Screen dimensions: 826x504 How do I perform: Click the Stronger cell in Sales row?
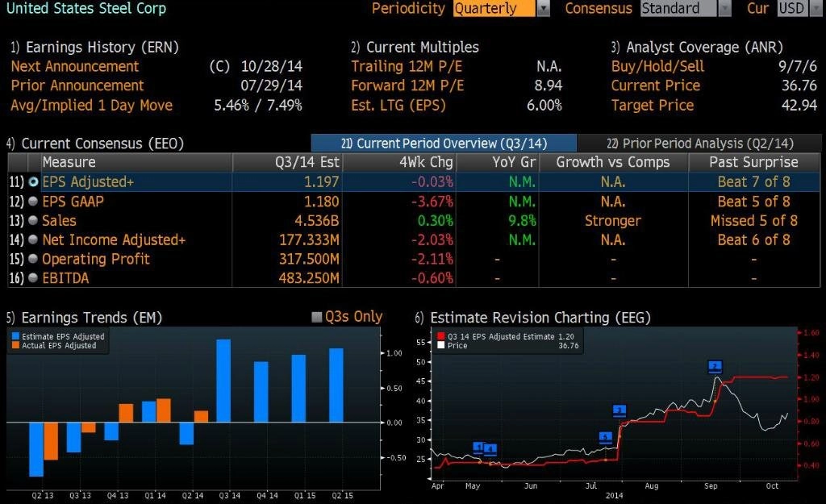[613, 221]
